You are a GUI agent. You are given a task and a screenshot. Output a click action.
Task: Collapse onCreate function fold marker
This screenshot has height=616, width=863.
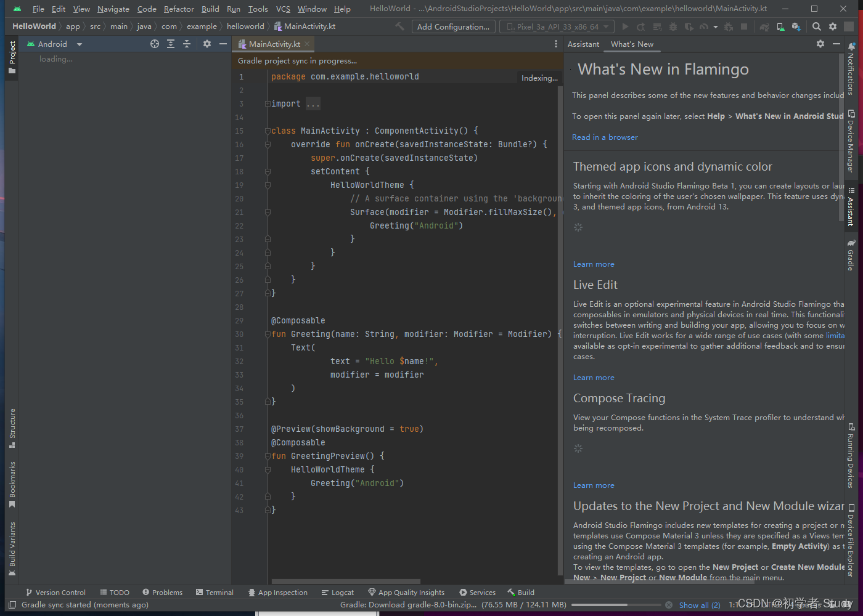(x=268, y=144)
